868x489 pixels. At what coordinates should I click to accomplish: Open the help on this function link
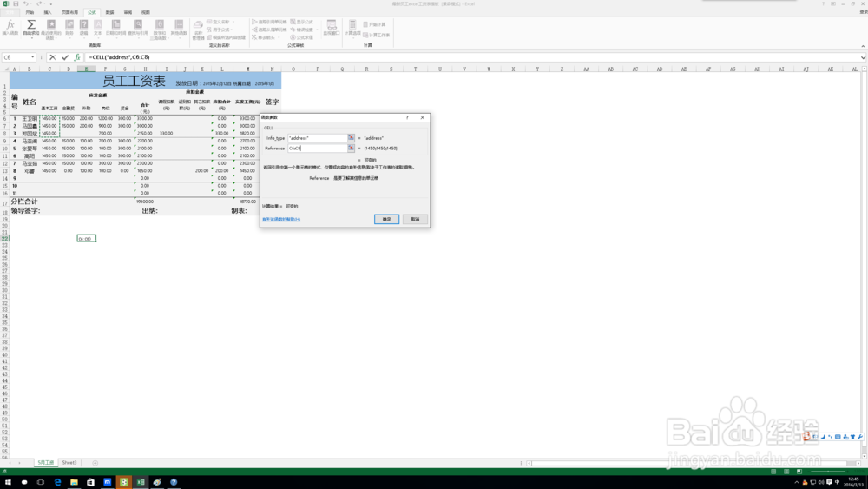pos(281,219)
